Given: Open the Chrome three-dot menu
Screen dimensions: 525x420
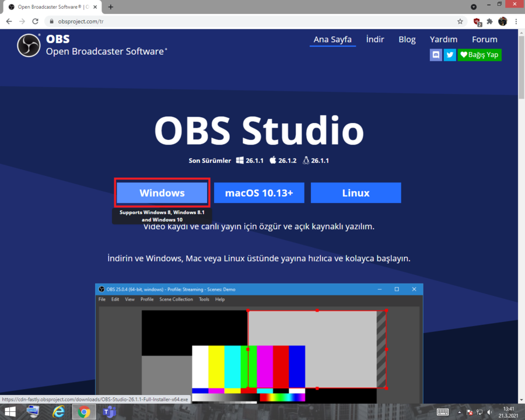Looking at the screenshot, I should click(516, 22).
